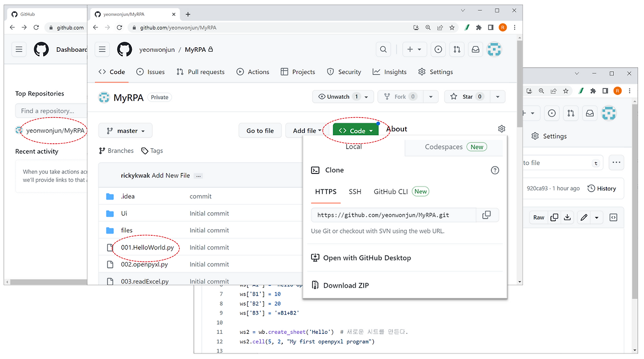The image size is (644, 359).
Task: Open the Tags link
Action: 152,151
